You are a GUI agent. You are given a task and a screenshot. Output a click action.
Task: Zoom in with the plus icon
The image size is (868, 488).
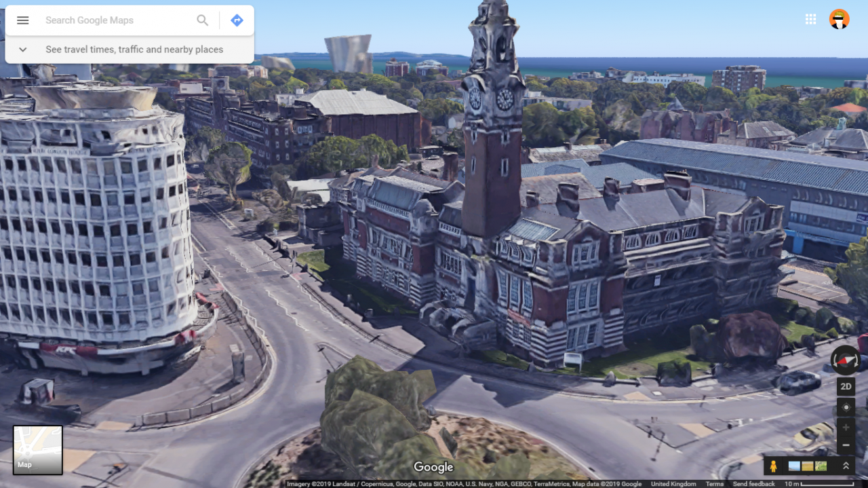point(846,428)
